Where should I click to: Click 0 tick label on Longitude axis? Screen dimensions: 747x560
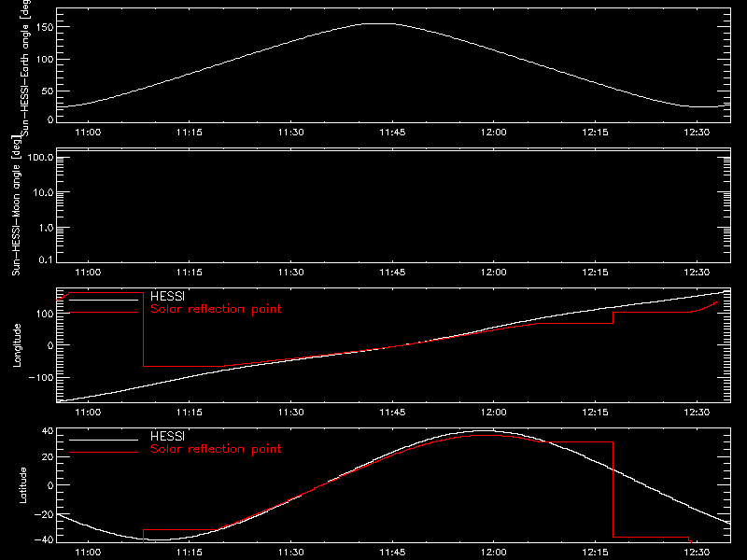(x=50, y=345)
